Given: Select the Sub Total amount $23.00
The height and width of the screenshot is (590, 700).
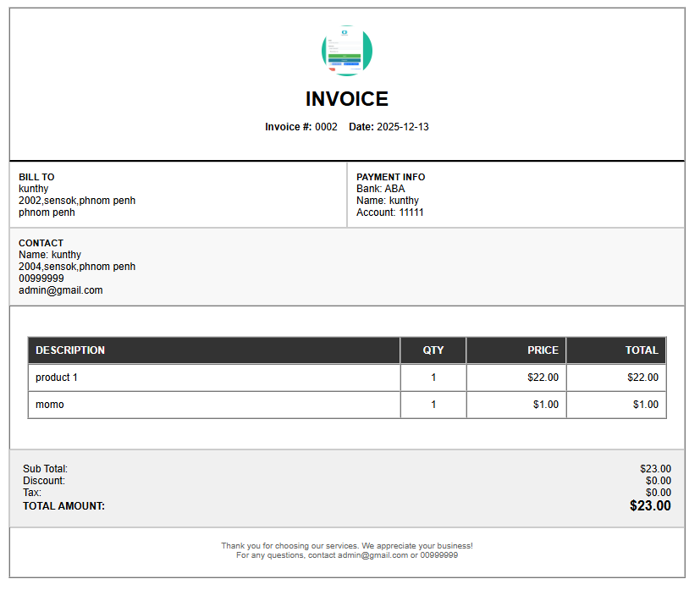Looking at the screenshot, I should click(655, 468).
